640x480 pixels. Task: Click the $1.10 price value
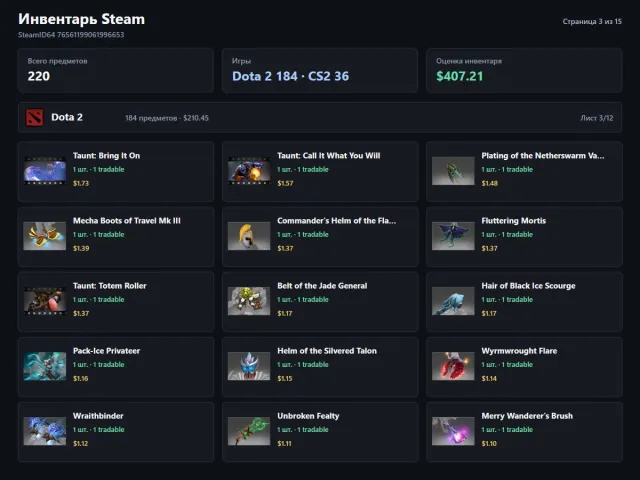[489, 443]
